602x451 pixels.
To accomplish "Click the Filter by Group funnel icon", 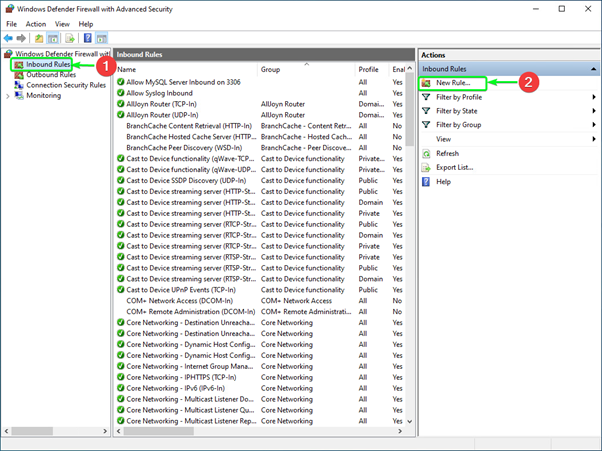I will (426, 125).
